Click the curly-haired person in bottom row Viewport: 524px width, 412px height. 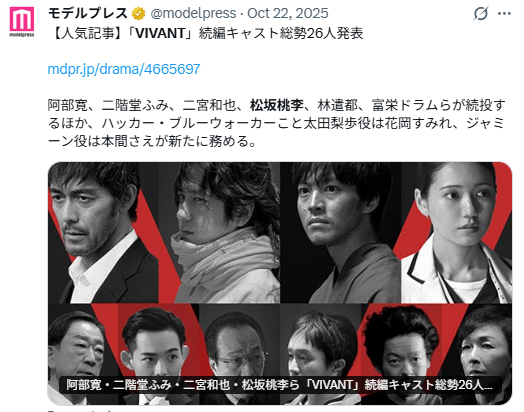pos(402,354)
